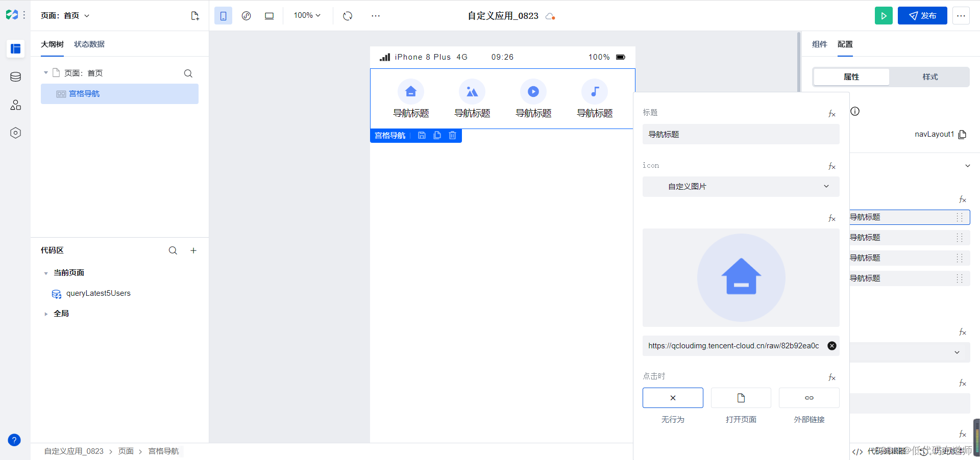Click the 发布 publish button
Image resolution: width=980 pixels, height=460 pixels.
(x=922, y=16)
